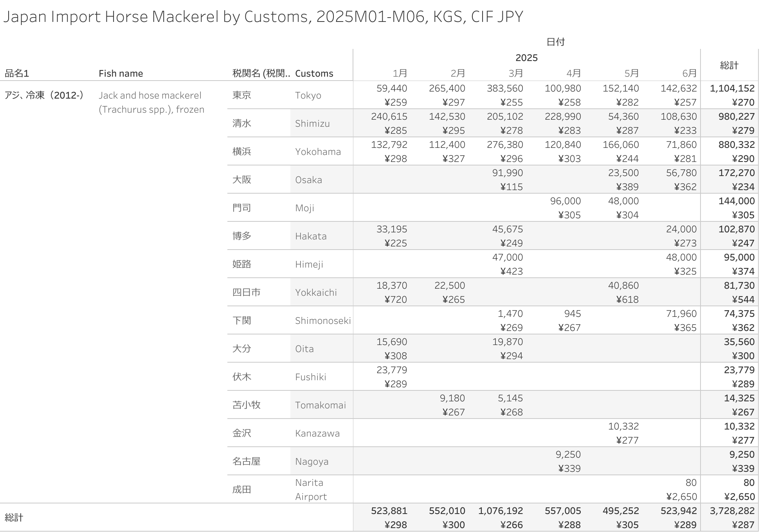Select the 'Yokkaichi' row label
The image size is (760, 532).
[316, 292]
